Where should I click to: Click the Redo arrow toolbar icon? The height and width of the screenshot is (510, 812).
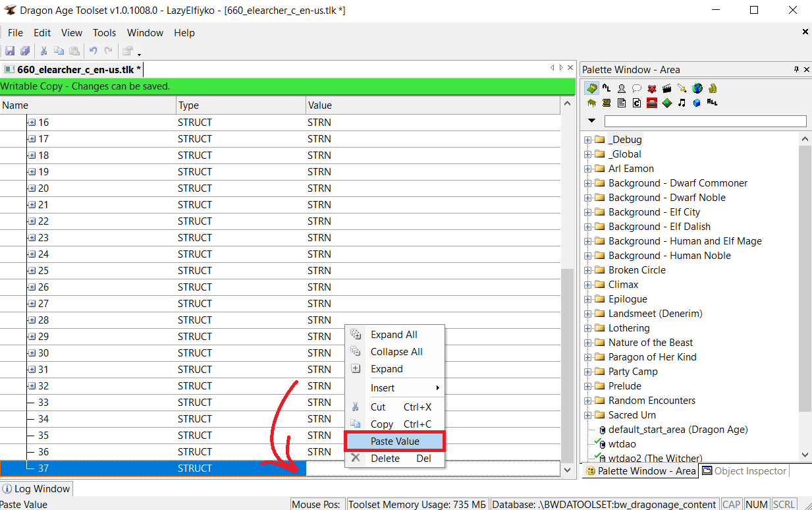point(108,51)
